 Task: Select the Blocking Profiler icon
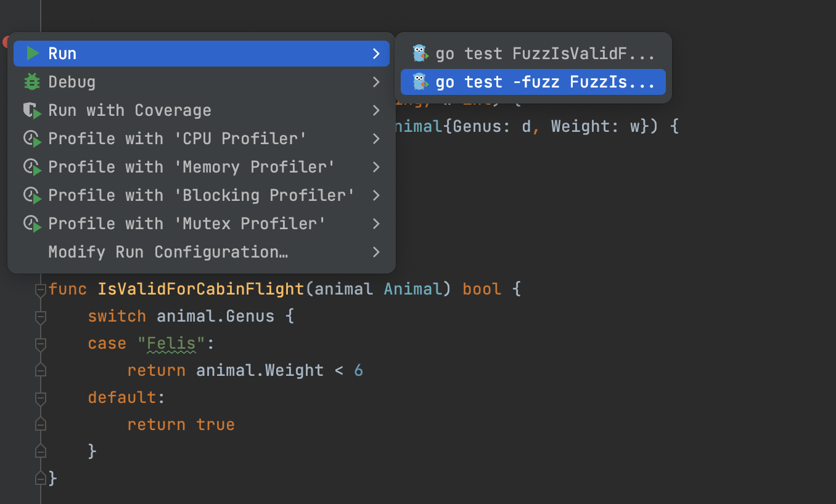(31, 195)
